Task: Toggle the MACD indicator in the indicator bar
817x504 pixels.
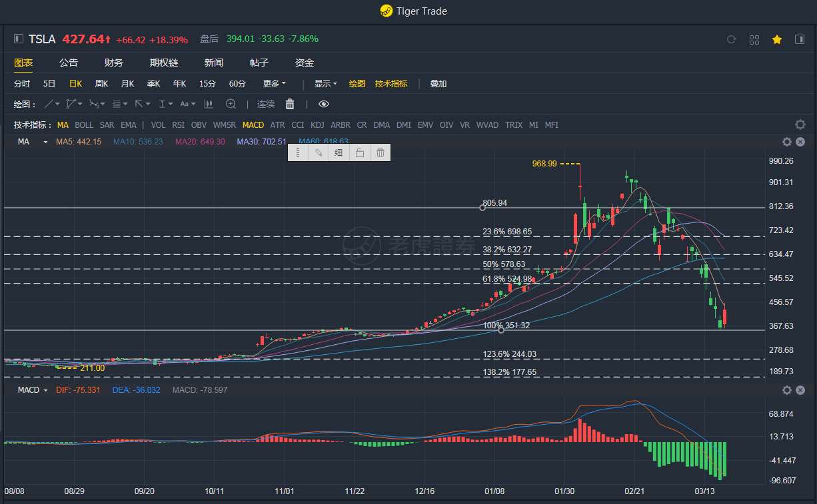Action: tap(253, 125)
